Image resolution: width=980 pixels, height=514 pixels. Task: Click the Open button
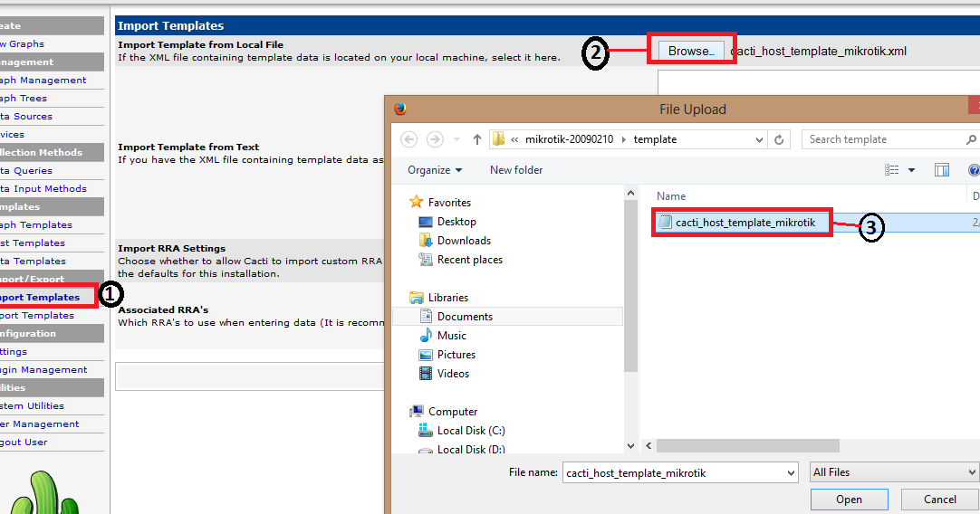[x=849, y=499]
